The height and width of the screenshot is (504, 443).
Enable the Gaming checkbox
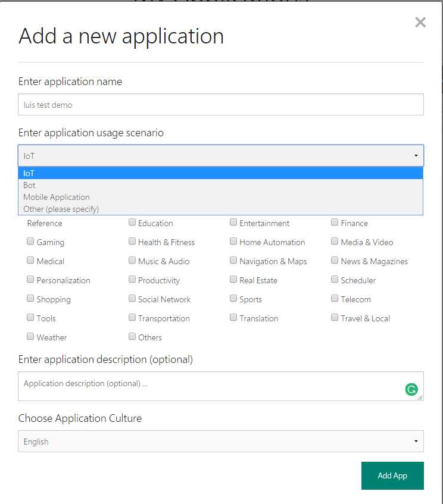tap(30, 241)
